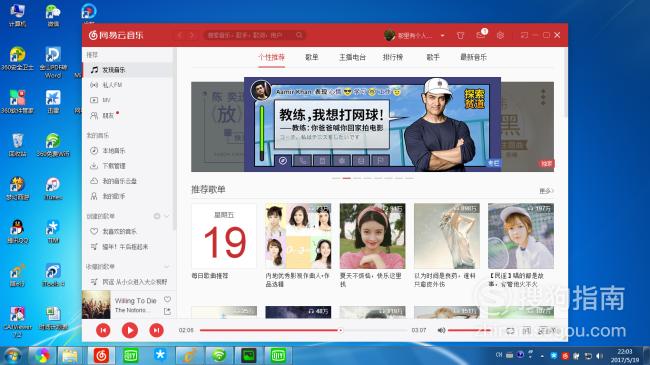Switch to the 歌手 tab
Viewport: 650px width, 365px height.
[433, 57]
